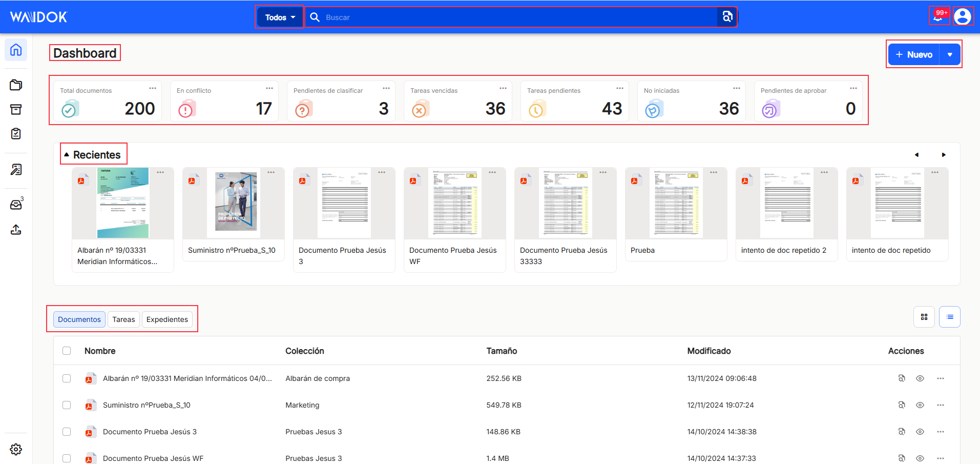Check the Albarán nº 19/03331 row checkbox
This screenshot has height=464, width=980.
(67, 378)
